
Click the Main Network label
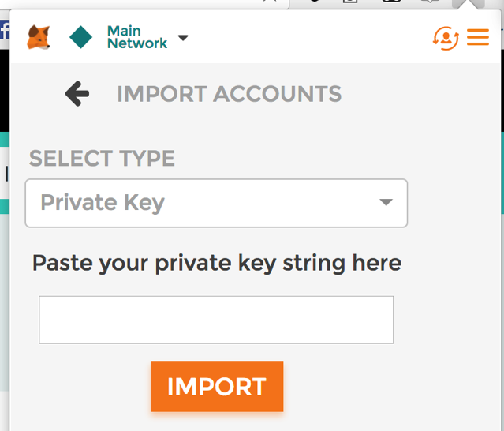137,37
